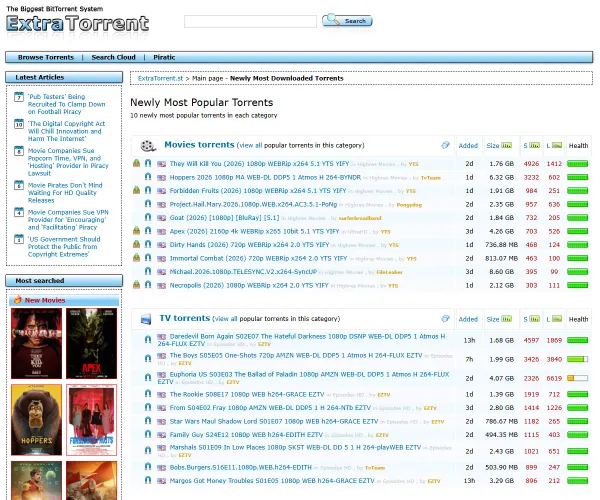Click the magnet icon for Project.Hail.Mary row
The height and width of the screenshot is (500, 600).
(148, 204)
